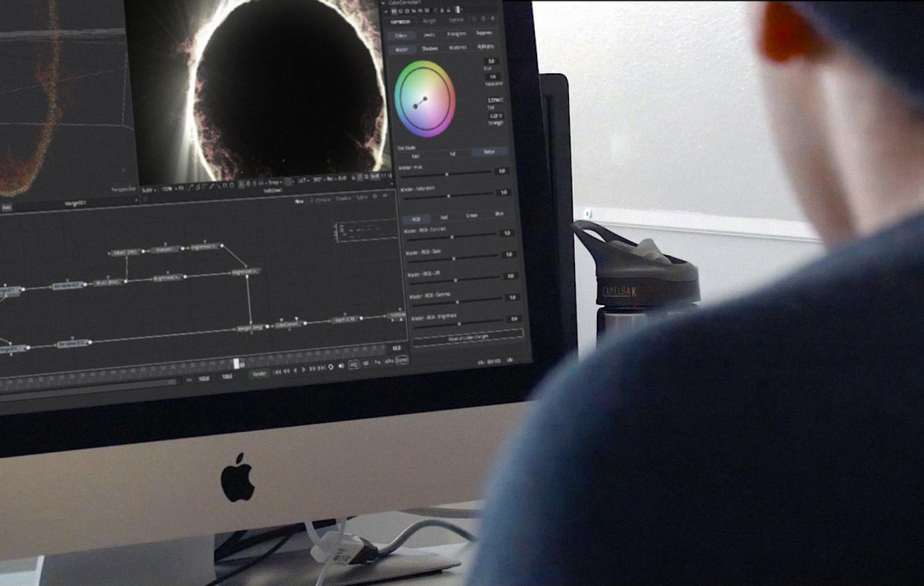
Task: Toggle HiQ high quality mode
Action: click(354, 365)
